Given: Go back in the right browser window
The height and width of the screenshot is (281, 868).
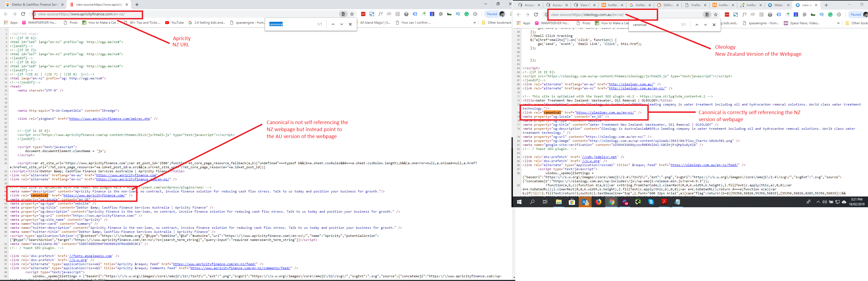Looking at the screenshot, I should (518, 15).
